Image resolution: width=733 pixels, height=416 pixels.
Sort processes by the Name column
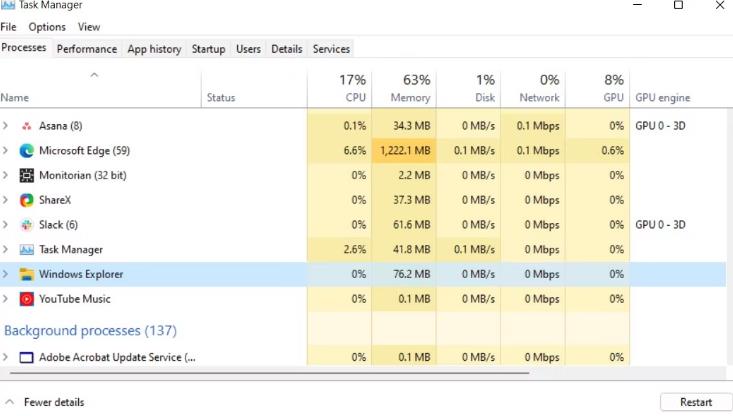pos(101,89)
